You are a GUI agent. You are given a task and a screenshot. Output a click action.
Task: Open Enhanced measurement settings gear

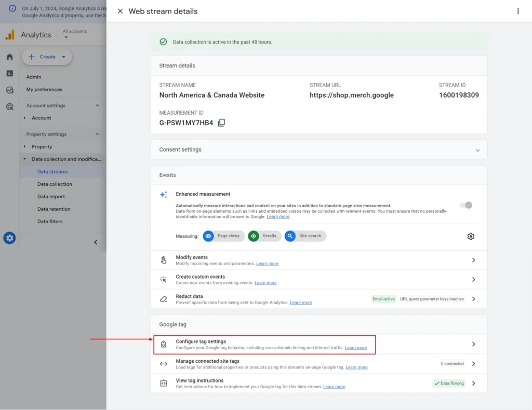(471, 236)
